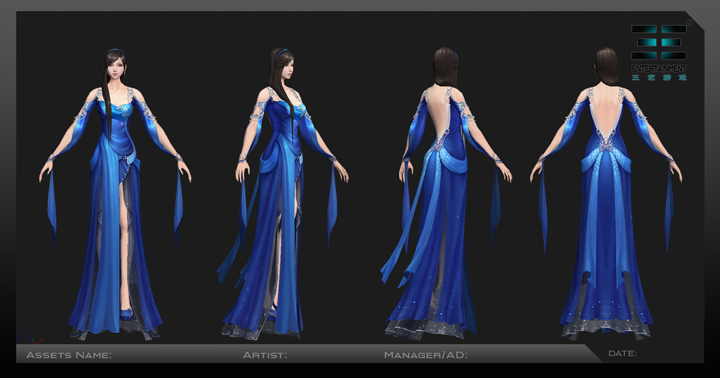Click the blue headband on the front-facing character
720x378 pixels.
coord(115,51)
